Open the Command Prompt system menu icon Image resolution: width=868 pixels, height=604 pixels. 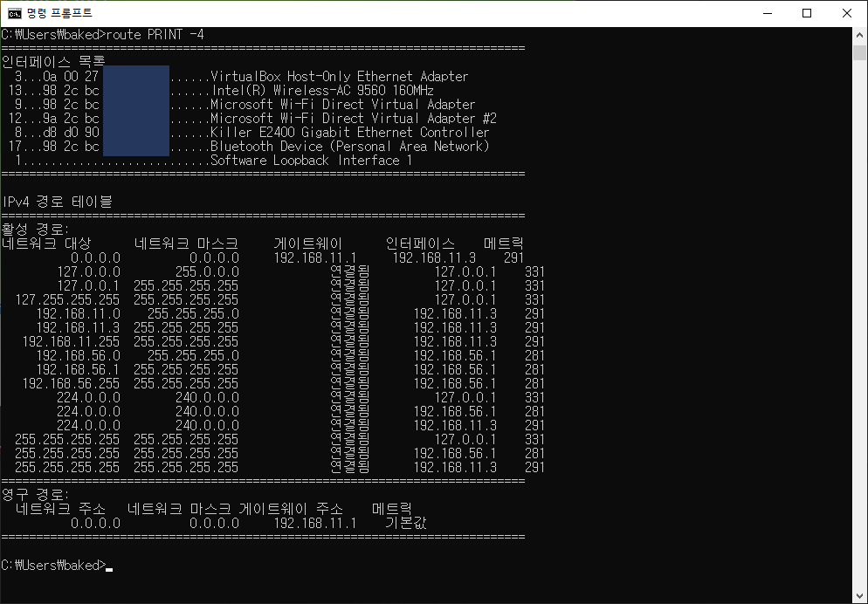[x=14, y=13]
